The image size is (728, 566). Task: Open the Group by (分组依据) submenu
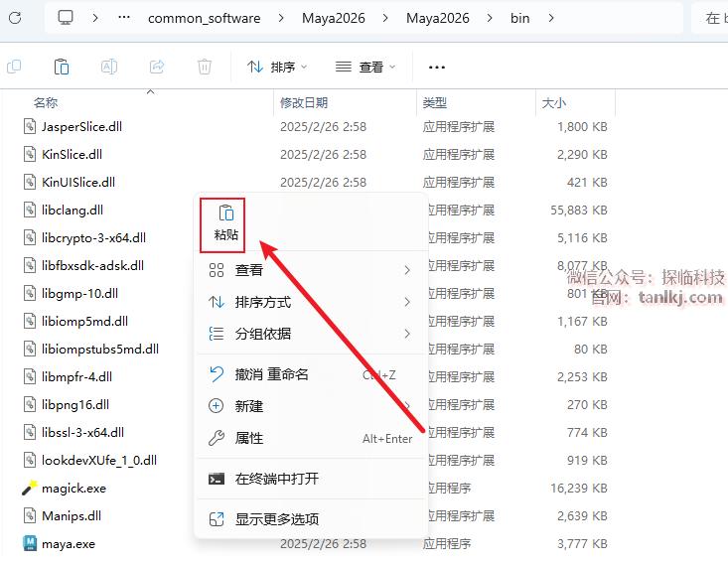(311, 334)
